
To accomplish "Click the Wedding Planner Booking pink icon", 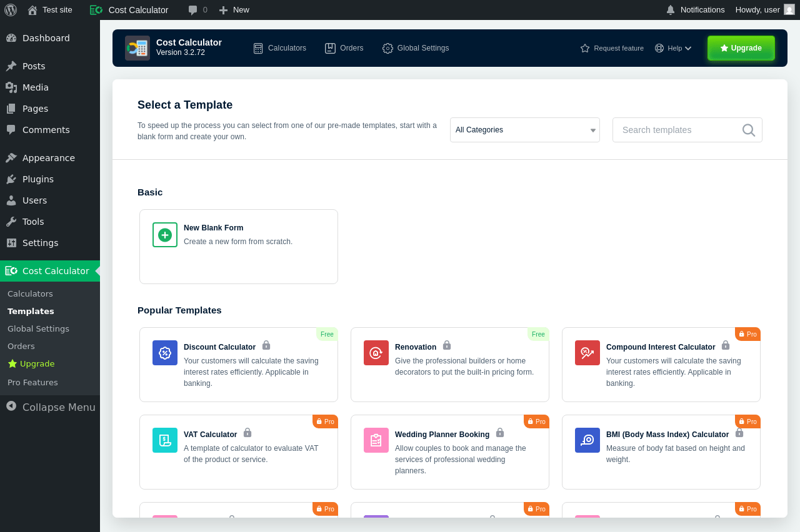I will (x=376, y=440).
